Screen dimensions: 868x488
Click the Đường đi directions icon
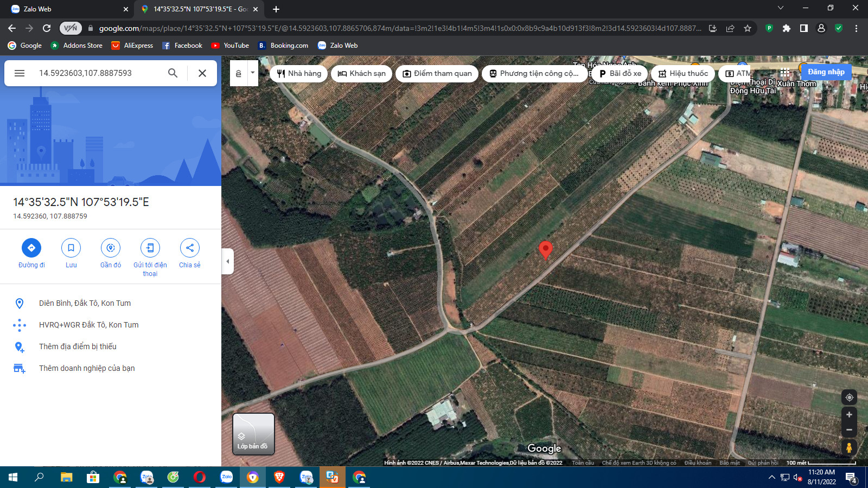click(31, 248)
